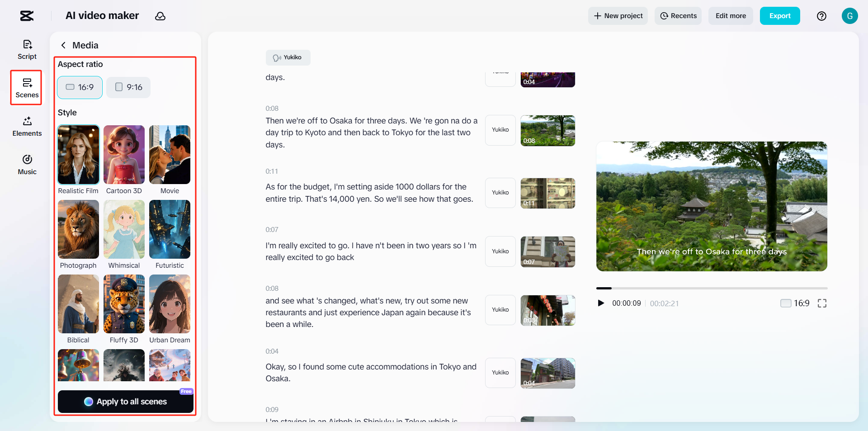Image resolution: width=868 pixels, height=431 pixels.
Task: Click the account avatar in the top right
Action: tap(850, 16)
